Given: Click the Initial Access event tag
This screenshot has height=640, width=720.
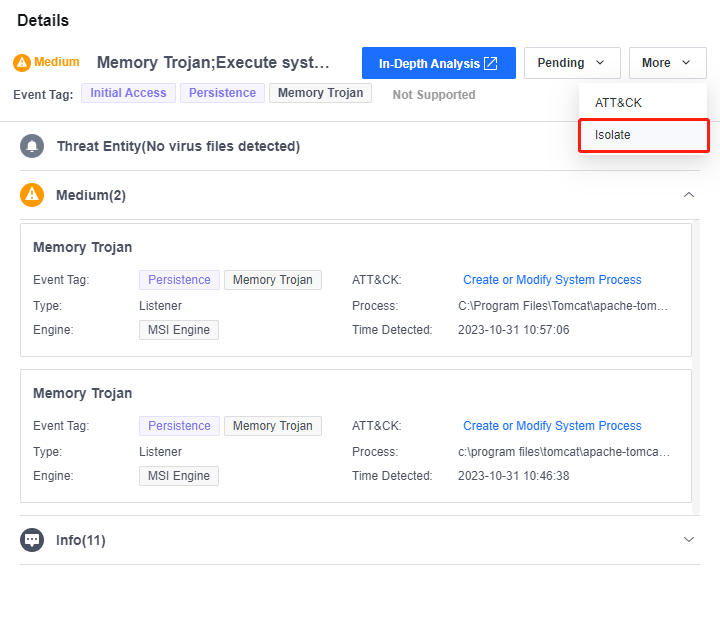Looking at the screenshot, I should coord(129,93).
